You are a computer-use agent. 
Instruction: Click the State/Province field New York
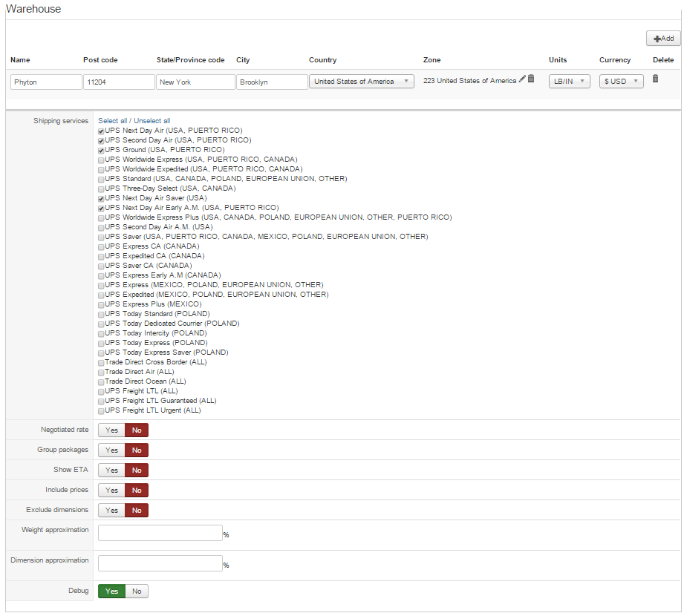[195, 82]
